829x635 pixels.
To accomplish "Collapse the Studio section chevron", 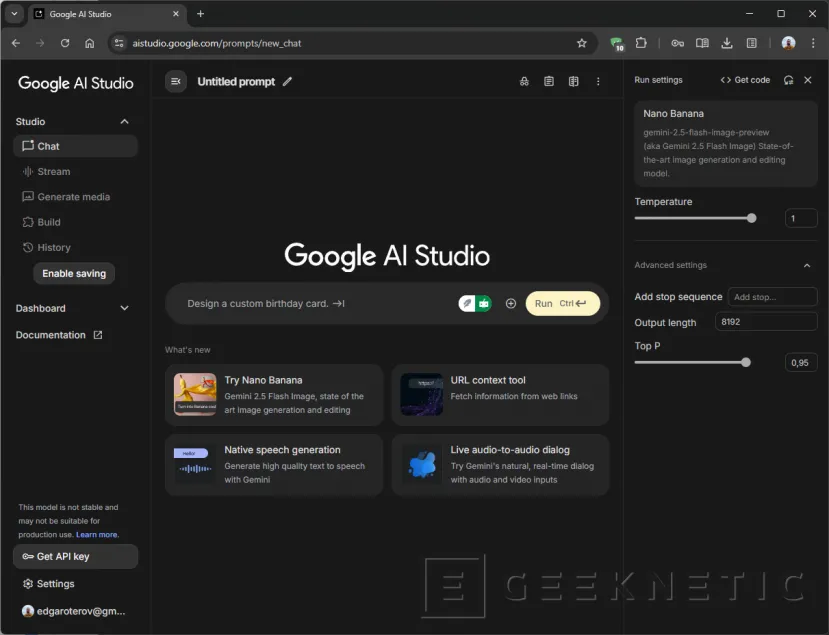I will (124, 122).
